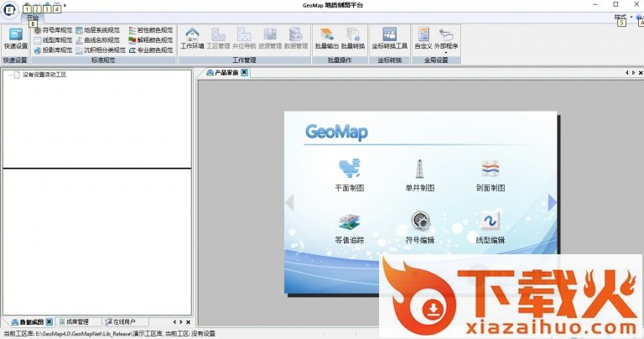Open 曲线名称规范 curve name standard
The width and height of the screenshot is (644, 339).
coord(97,40)
